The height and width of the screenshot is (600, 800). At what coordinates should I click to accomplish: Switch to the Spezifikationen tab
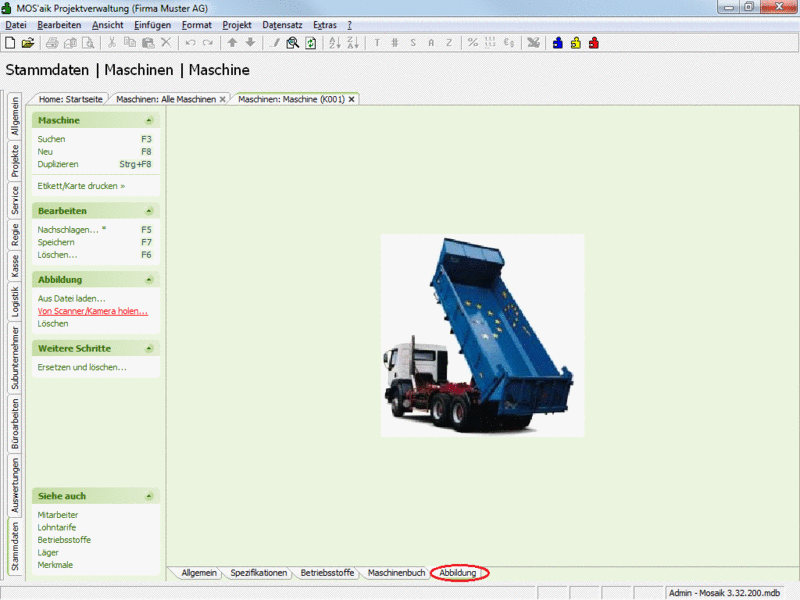258,573
